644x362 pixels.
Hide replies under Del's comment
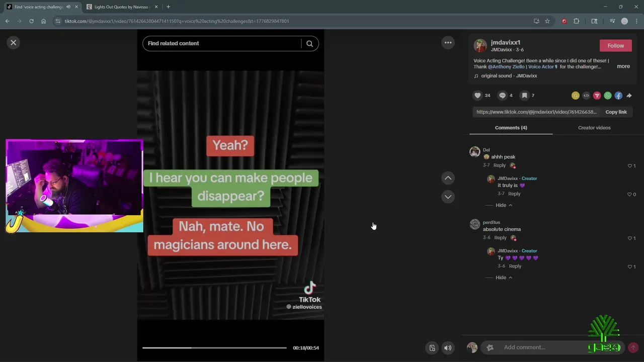(504, 205)
